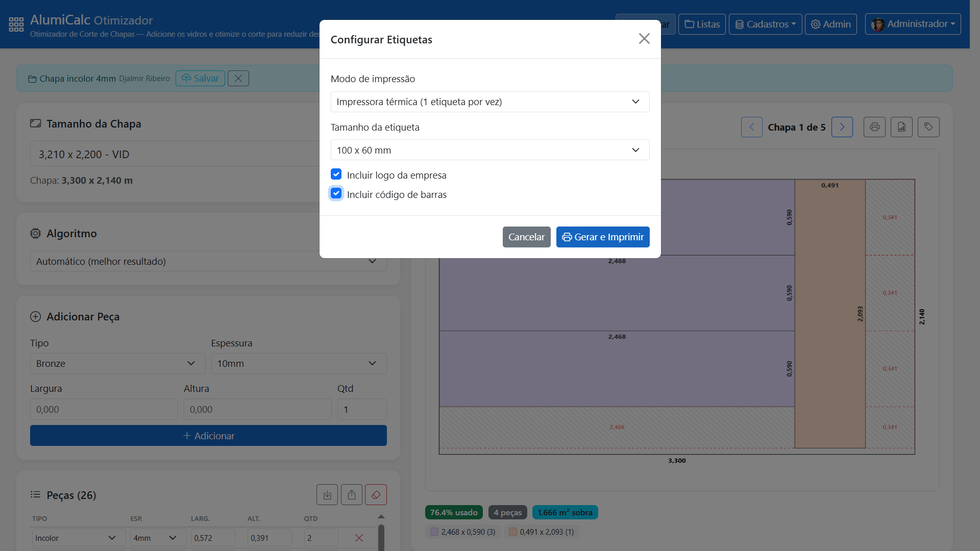The width and height of the screenshot is (980, 551).
Task: Uncheck Incluir código de barras
Action: (336, 193)
